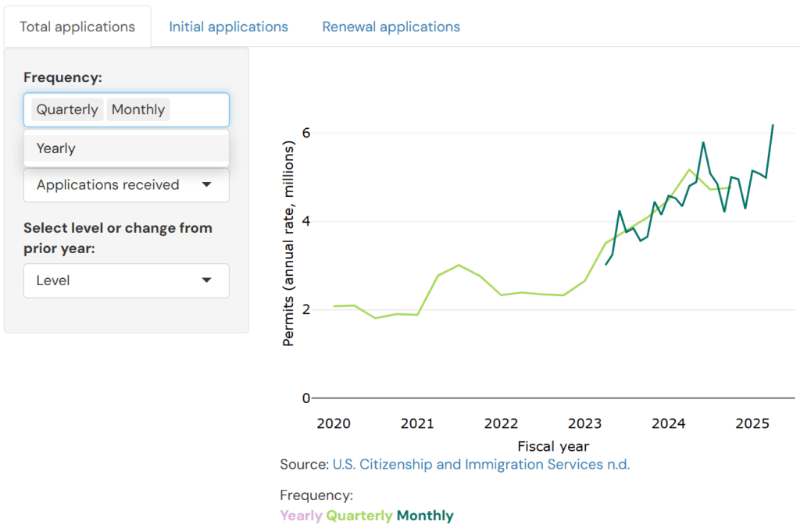Viewport: 800px width, 532px height.
Task: Open the U.S. Citizenship and Immigration Services link
Action: pyautogui.click(x=481, y=464)
